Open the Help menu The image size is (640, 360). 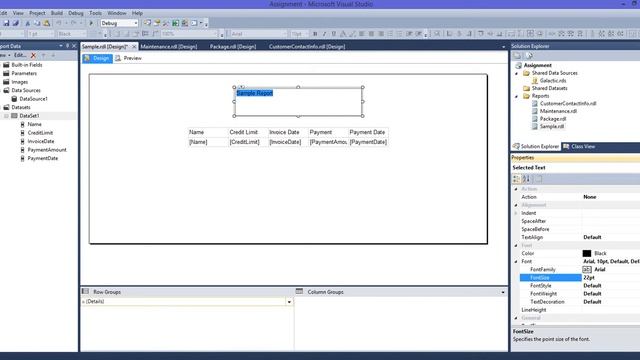click(x=137, y=13)
